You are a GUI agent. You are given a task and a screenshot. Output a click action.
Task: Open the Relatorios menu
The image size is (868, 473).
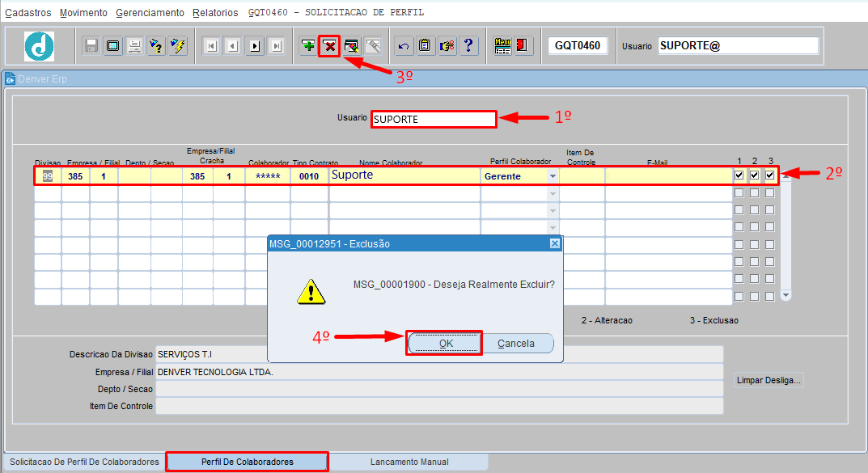(x=215, y=13)
